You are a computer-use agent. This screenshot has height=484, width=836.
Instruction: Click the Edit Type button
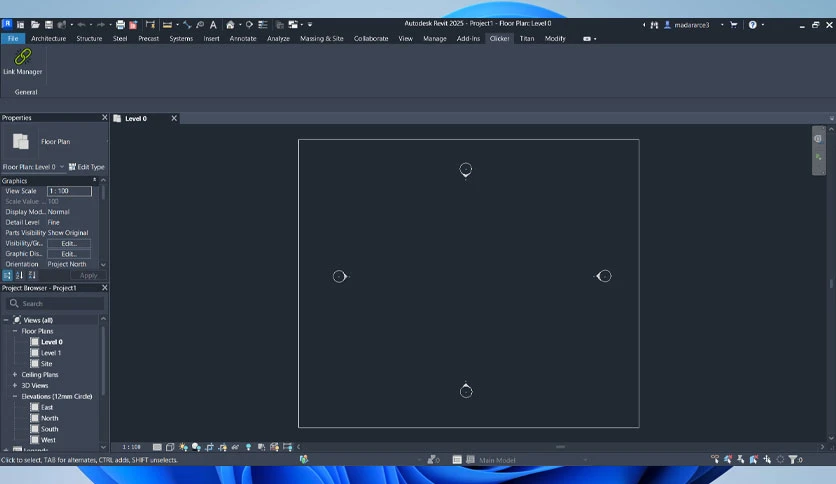86,167
